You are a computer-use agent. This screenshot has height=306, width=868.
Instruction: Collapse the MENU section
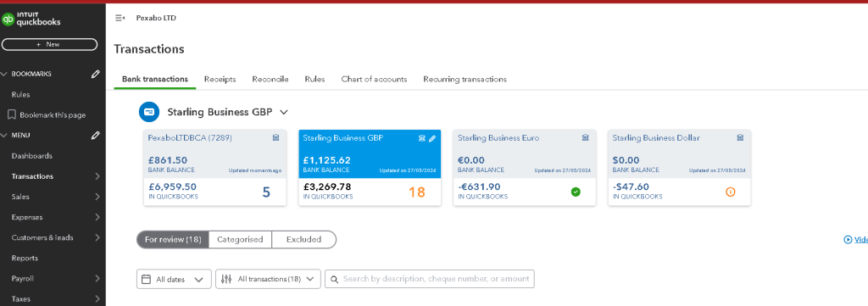4,135
